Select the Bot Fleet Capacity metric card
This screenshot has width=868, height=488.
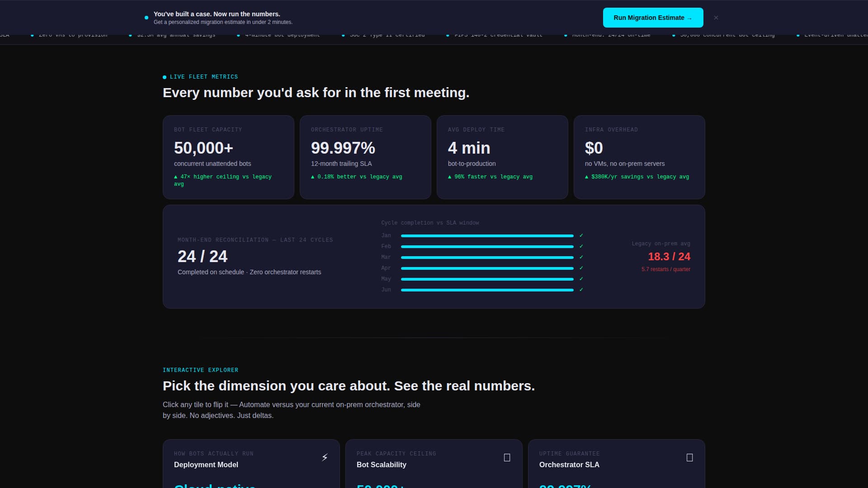[228, 157]
